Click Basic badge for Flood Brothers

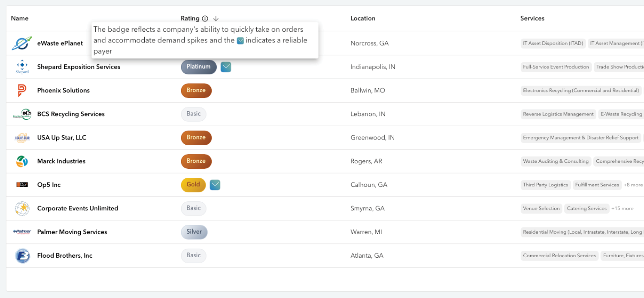coord(194,256)
